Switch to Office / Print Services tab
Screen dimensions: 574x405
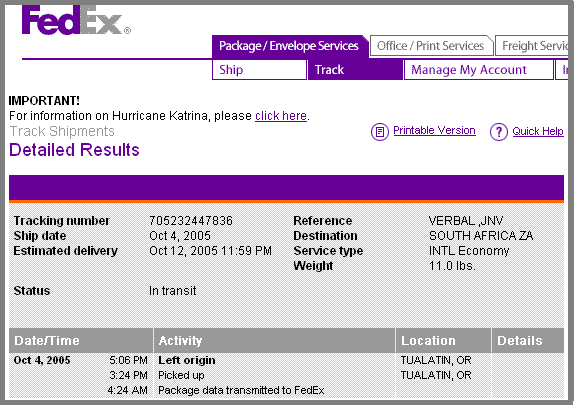432,46
